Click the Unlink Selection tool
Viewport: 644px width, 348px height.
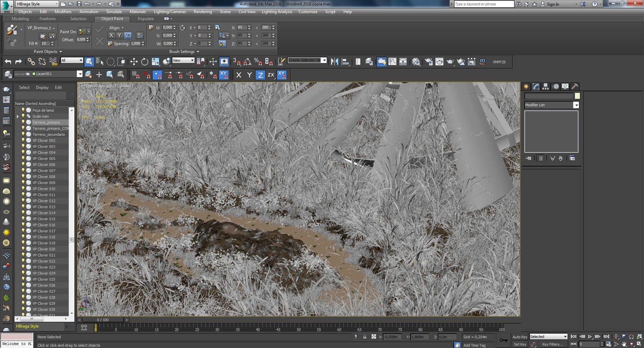coord(42,62)
